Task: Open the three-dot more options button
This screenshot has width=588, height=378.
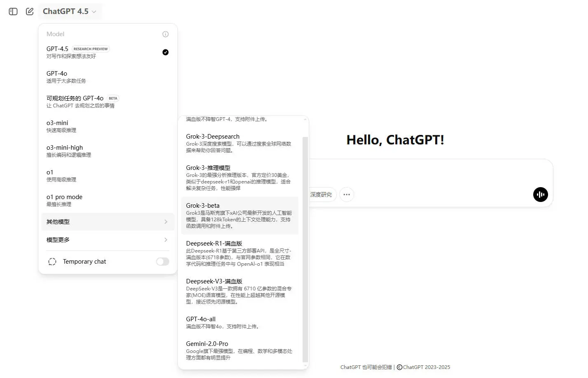Action: coord(347,195)
